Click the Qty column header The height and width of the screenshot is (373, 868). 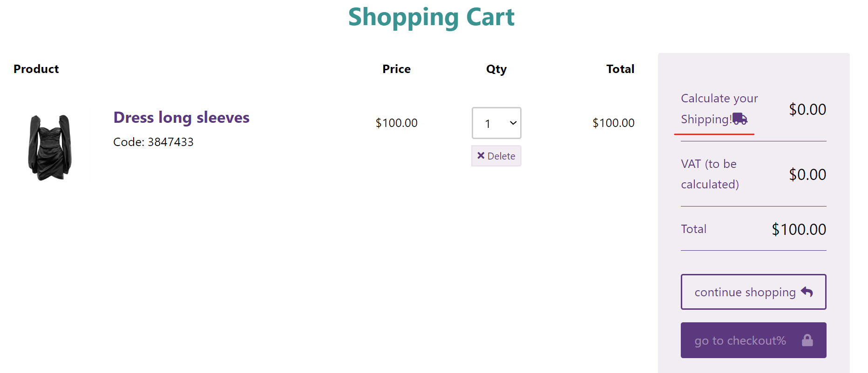pyautogui.click(x=496, y=69)
